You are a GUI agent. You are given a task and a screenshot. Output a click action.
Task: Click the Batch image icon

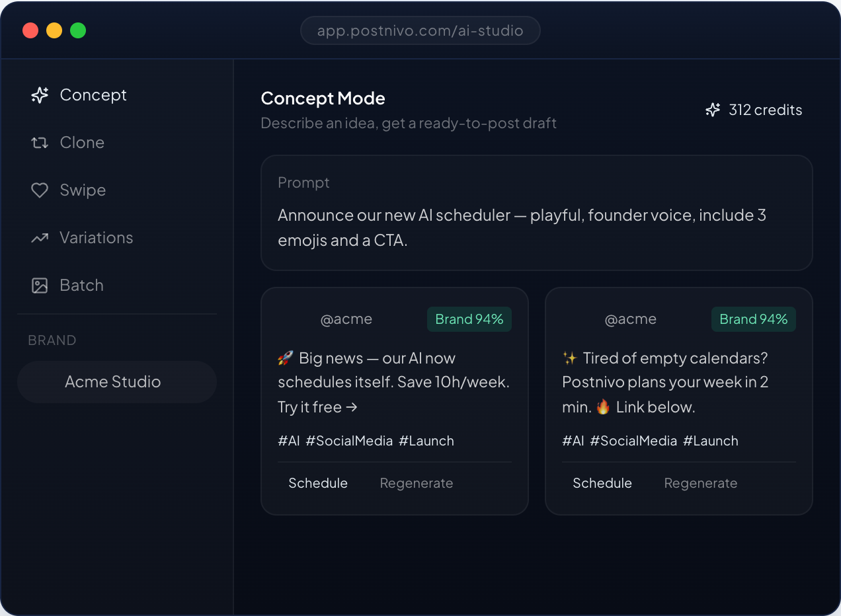pyautogui.click(x=40, y=286)
